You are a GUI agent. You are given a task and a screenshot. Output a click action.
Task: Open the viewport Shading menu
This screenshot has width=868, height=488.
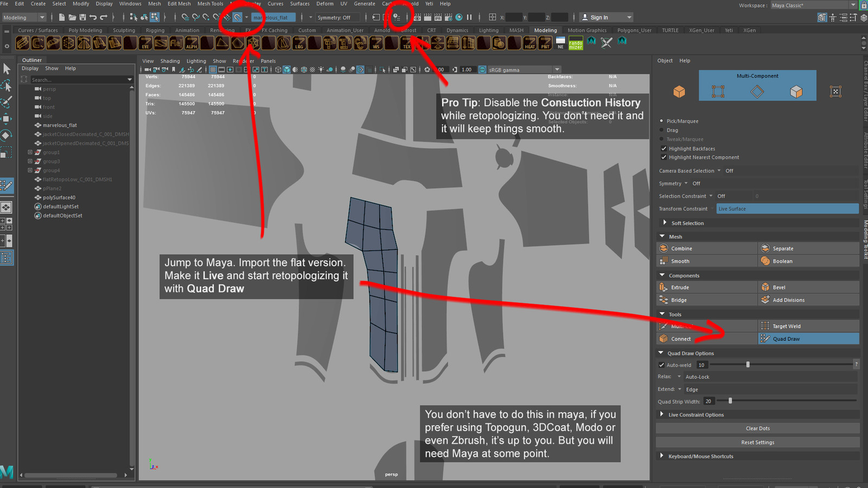tap(170, 61)
